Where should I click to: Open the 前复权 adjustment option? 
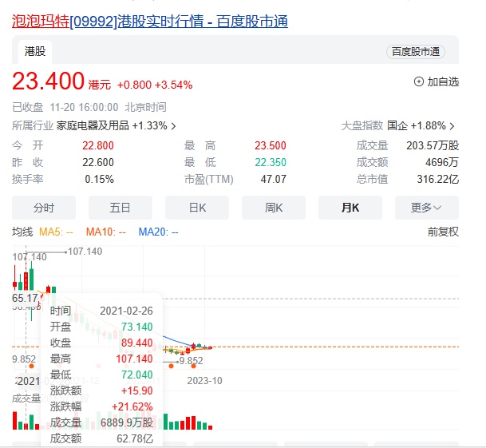[x=443, y=232]
